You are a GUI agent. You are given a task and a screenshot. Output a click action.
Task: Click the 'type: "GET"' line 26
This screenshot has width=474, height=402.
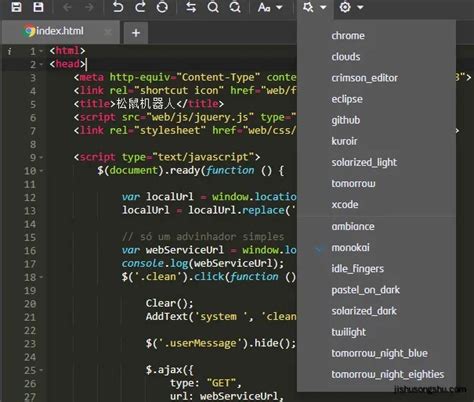(206, 383)
